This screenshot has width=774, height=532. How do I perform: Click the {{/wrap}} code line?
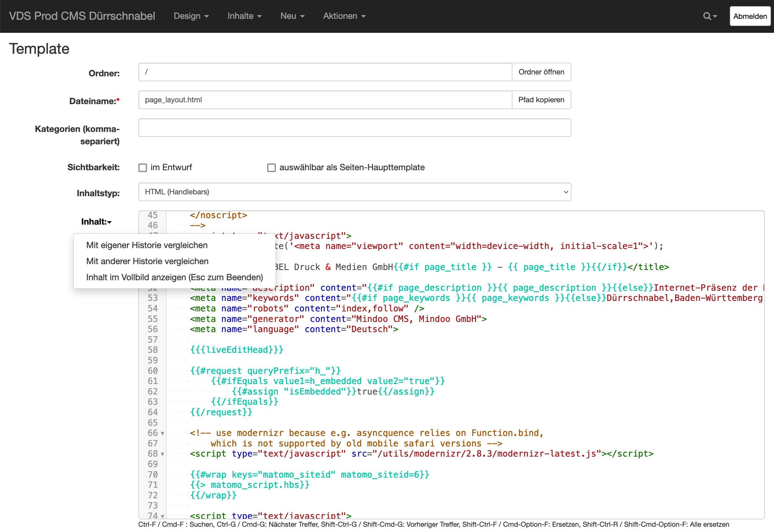tap(213, 495)
